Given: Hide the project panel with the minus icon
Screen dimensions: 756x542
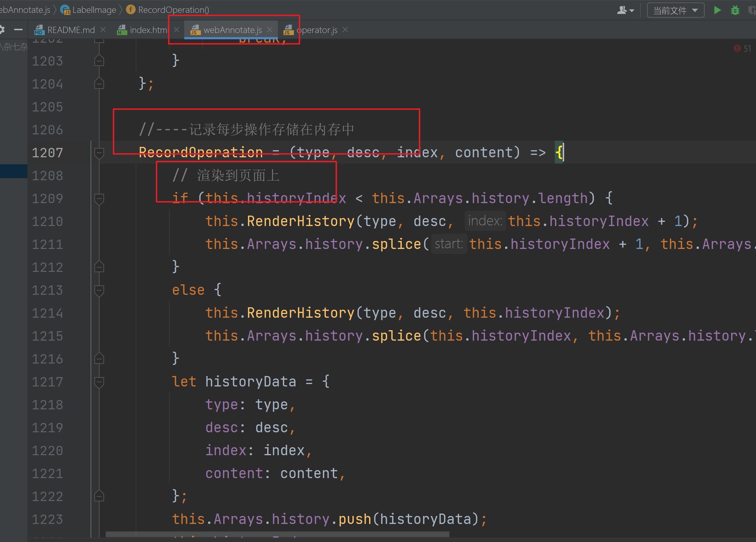Looking at the screenshot, I should click(x=18, y=30).
